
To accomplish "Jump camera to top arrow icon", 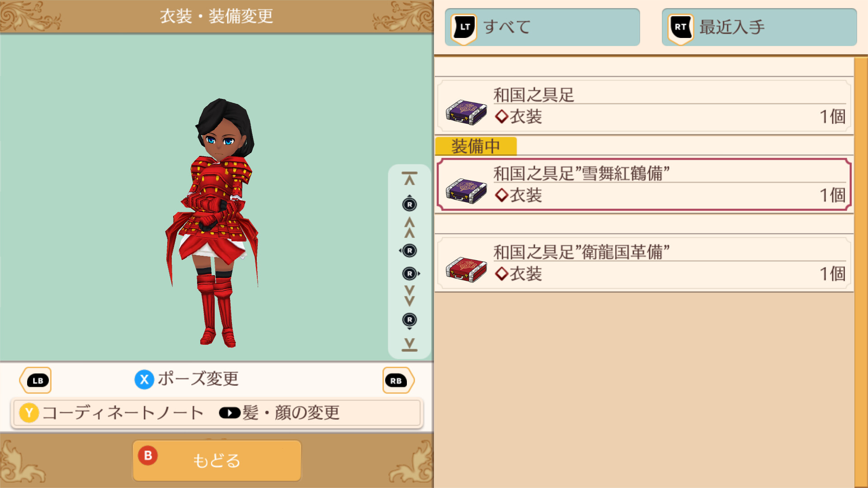I will [410, 178].
